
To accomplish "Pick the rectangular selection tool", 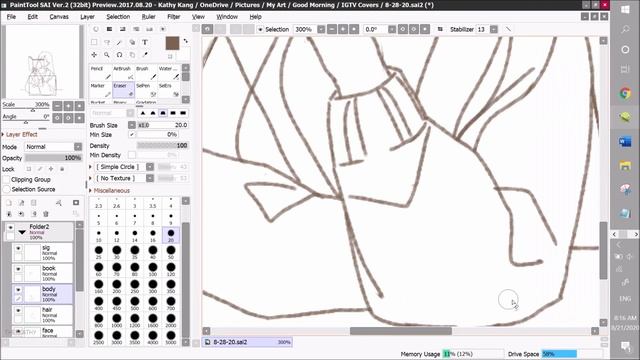I will coord(94,42).
